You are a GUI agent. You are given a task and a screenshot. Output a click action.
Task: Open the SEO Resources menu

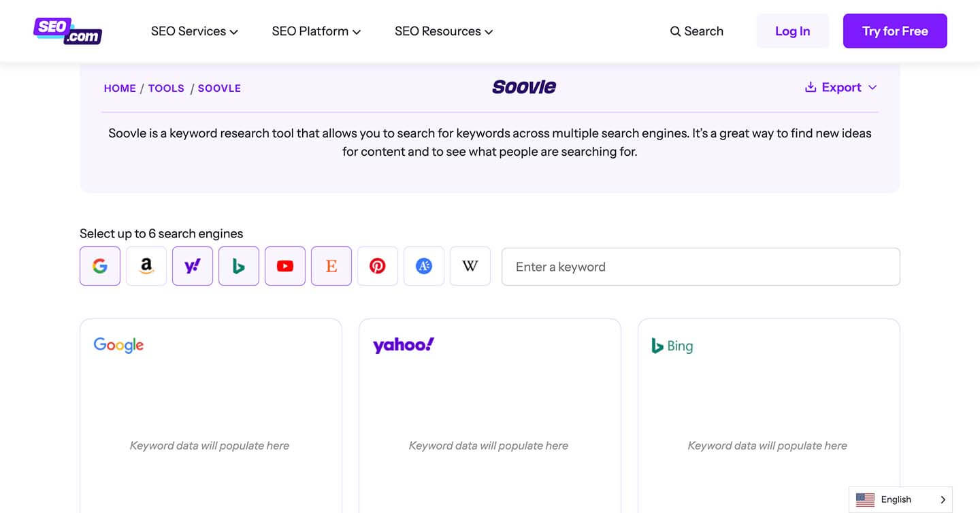444,31
